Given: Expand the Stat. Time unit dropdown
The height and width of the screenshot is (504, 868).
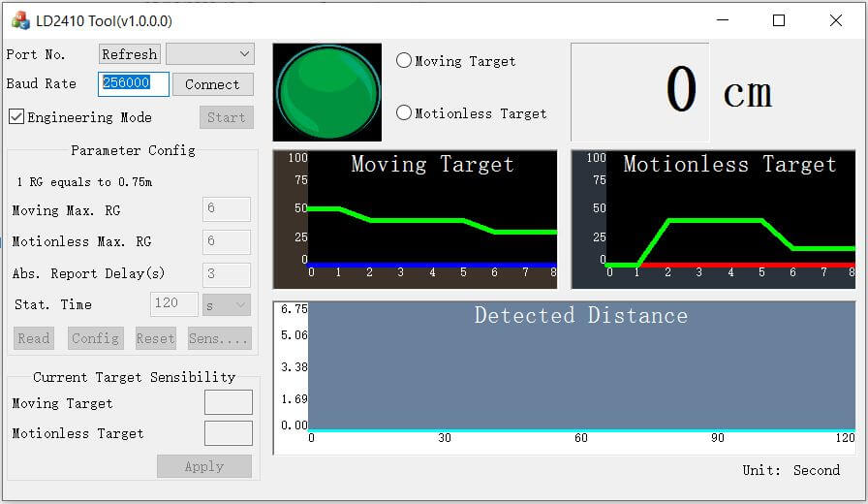Looking at the screenshot, I should 227,304.
